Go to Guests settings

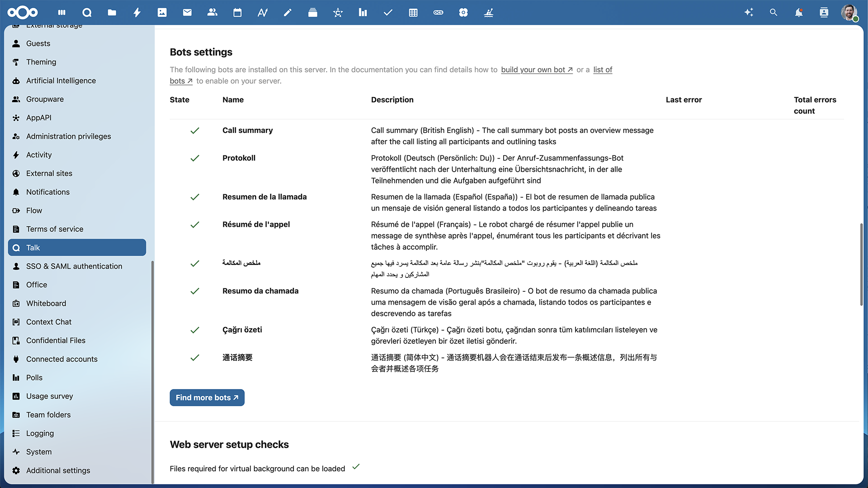(77, 43)
